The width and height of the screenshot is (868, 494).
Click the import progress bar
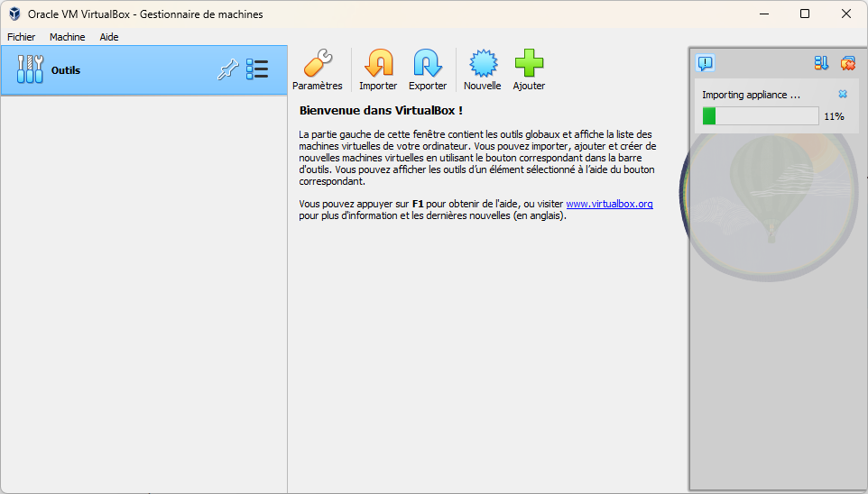(x=761, y=116)
